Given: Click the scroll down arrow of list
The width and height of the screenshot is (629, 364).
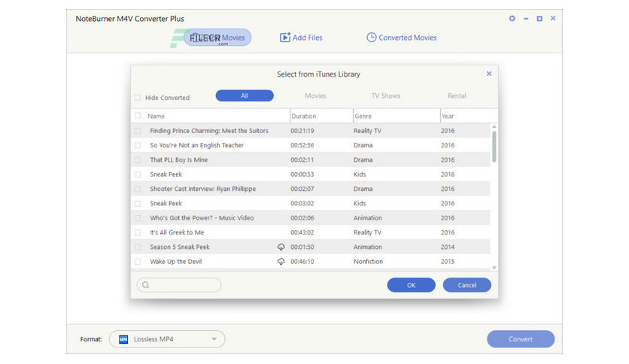Looking at the screenshot, I should click(x=494, y=268).
